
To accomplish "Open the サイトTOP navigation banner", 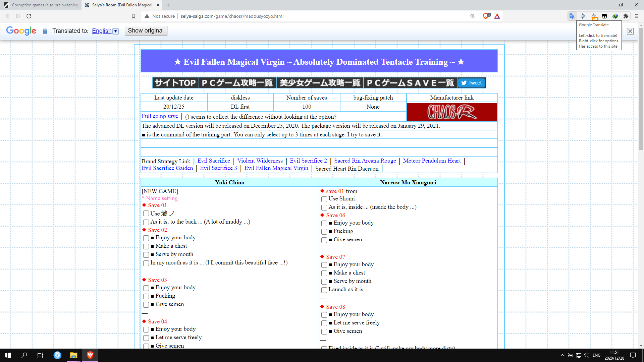I will click(175, 83).
